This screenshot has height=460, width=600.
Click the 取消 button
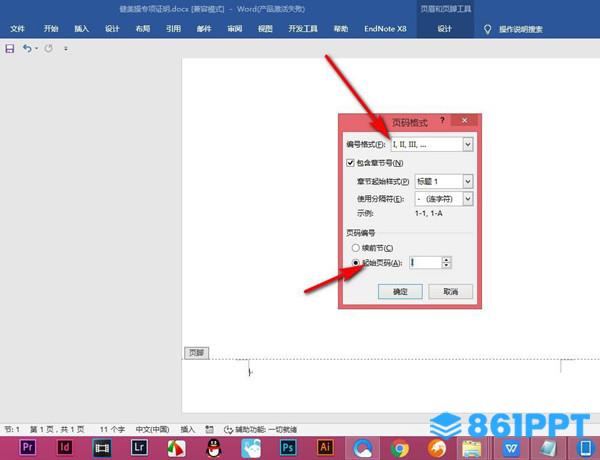click(450, 292)
